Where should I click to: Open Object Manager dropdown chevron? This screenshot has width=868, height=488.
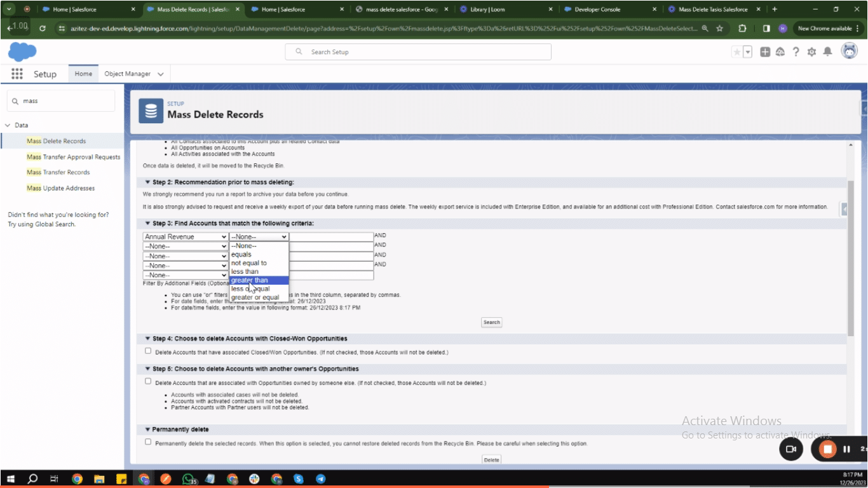point(161,74)
